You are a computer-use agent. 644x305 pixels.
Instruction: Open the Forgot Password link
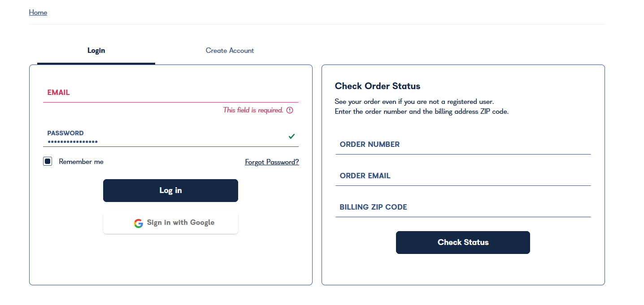pos(272,162)
